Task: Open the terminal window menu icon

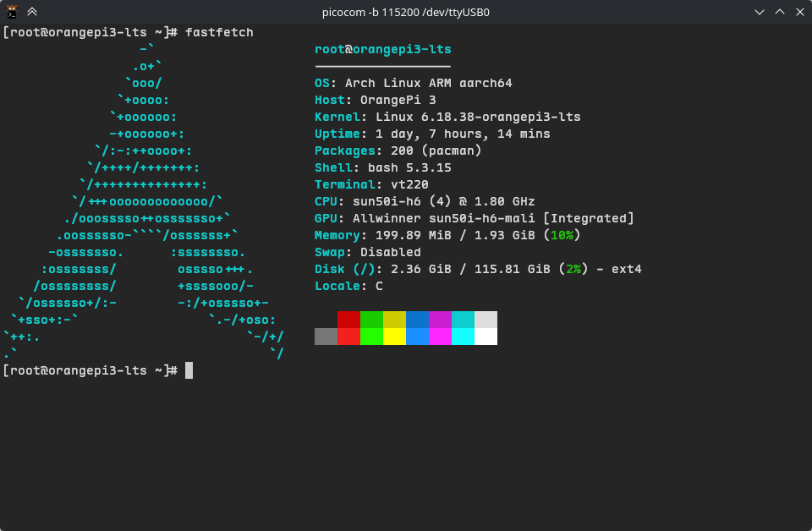Action: tap(11, 11)
